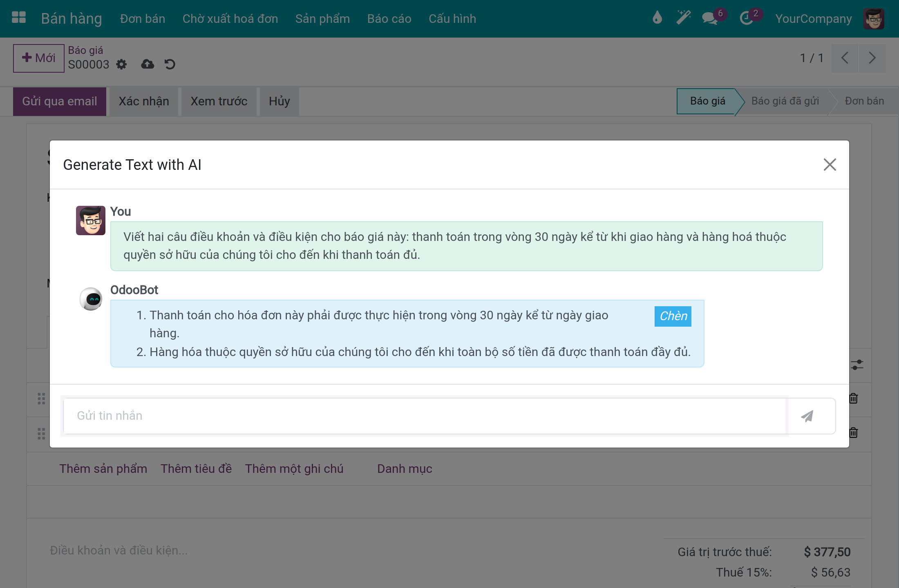Click the Gửi tin nhắn input field
899x588 pixels.
coord(425,416)
